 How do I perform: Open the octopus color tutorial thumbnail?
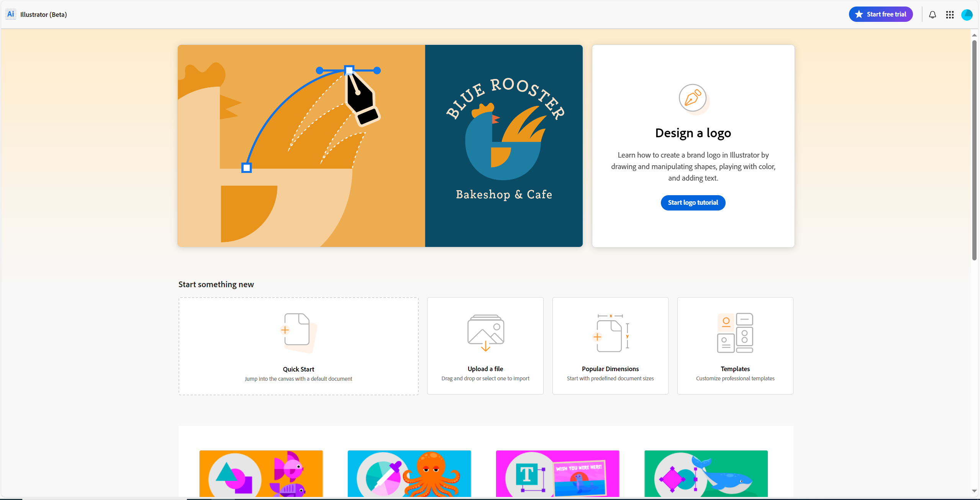coord(409,474)
